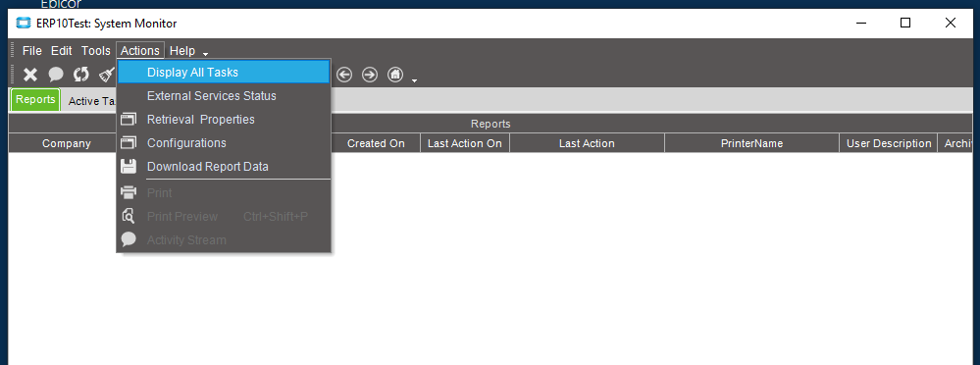Open the Tools menu

[95, 51]
